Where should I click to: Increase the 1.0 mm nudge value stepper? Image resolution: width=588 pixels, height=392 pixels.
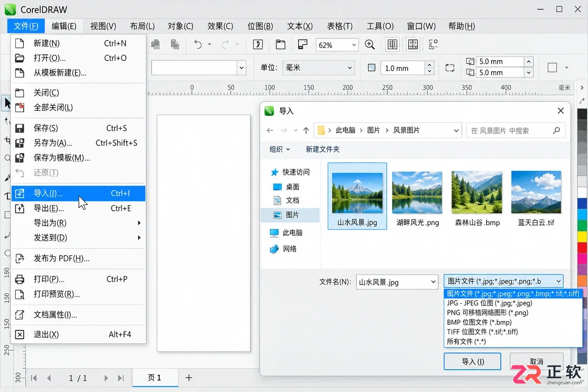pyautogui.click(x=429, y=65)
